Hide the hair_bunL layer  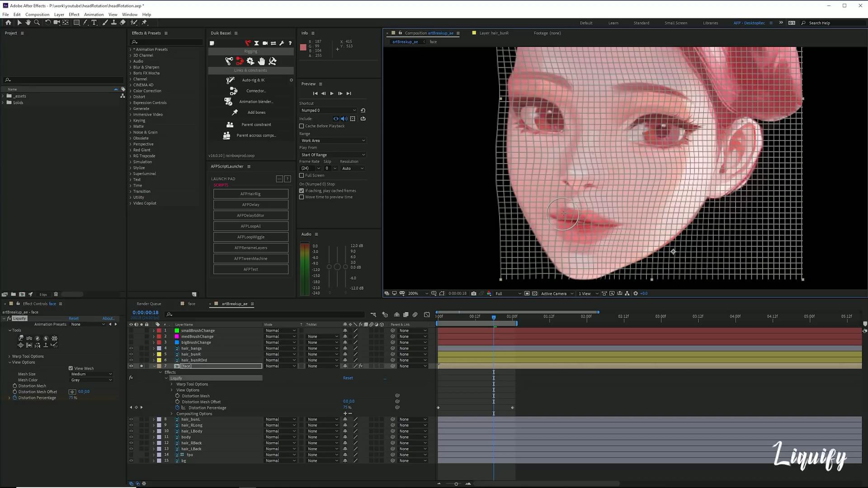tap(131, 419)
